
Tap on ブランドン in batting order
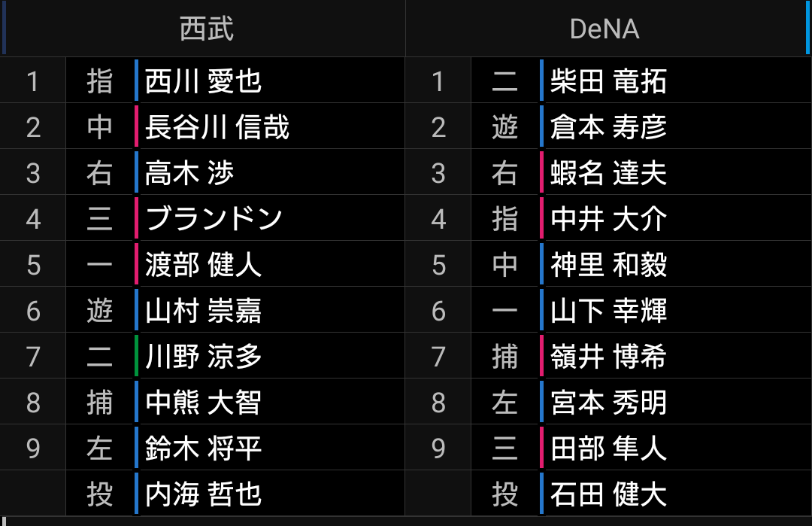click(x=214, y=219)
